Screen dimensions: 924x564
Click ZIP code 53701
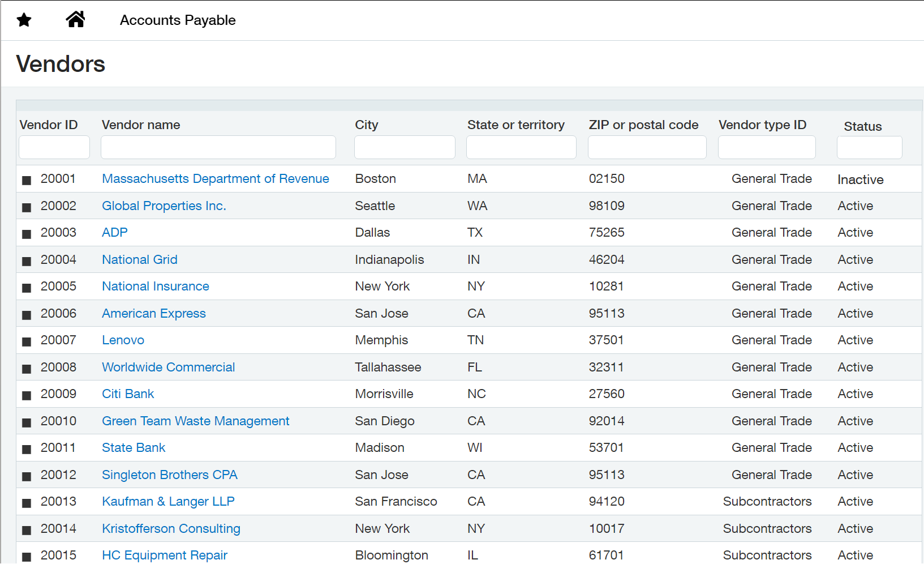tap(606, 447)
